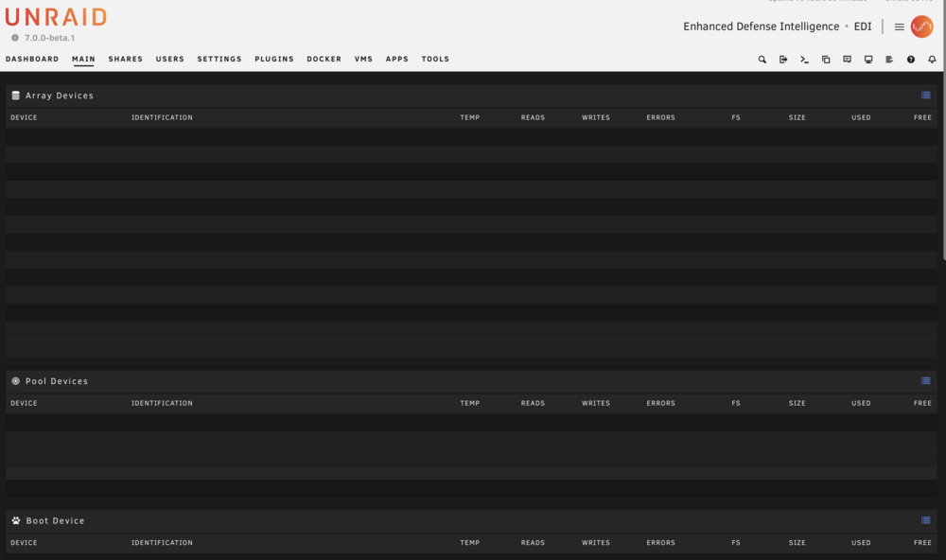Open the system info monitor icon
Screen dimensions: 946x560
(868, 60)
